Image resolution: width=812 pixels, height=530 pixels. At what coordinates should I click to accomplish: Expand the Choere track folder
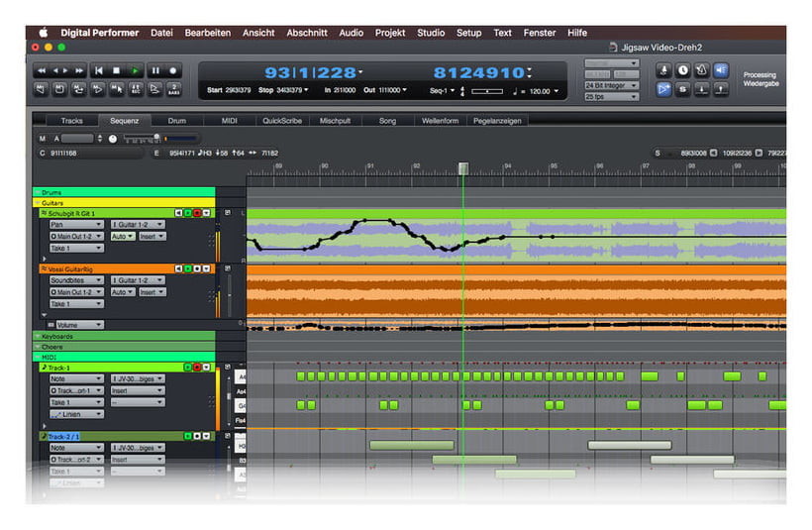38,347
